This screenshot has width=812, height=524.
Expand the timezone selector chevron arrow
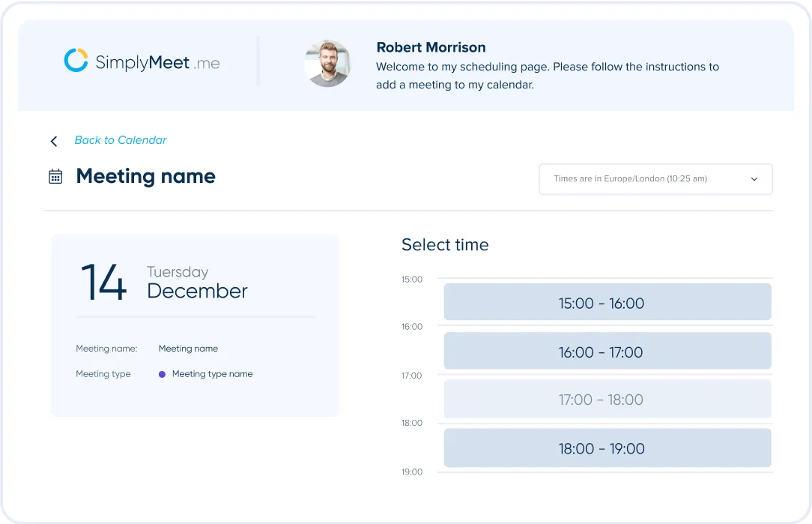point(754,179)
